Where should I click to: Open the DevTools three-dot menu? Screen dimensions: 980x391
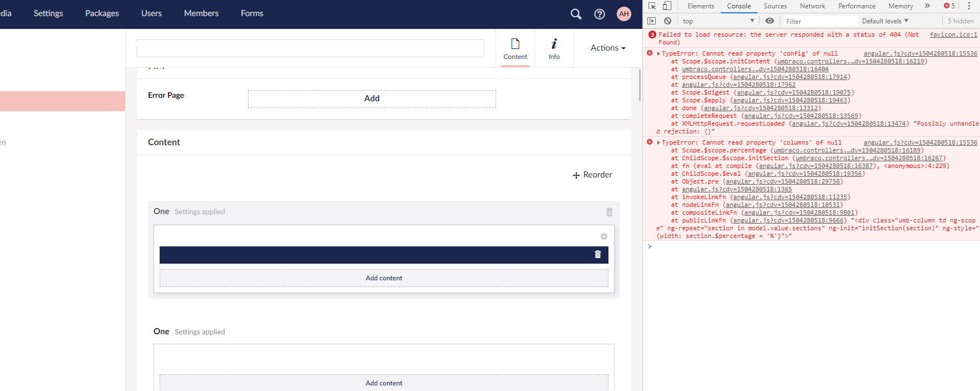coord(969,6)
